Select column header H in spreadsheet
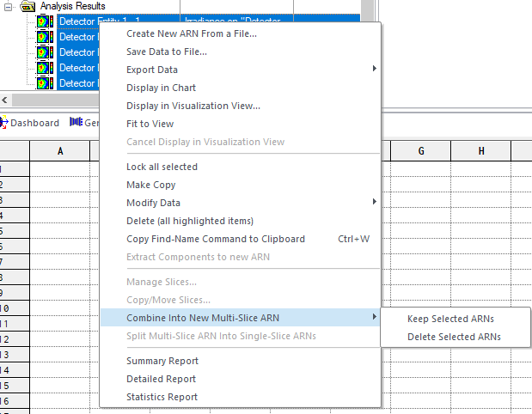Screen dimensions: 532x414 point(480,151)
